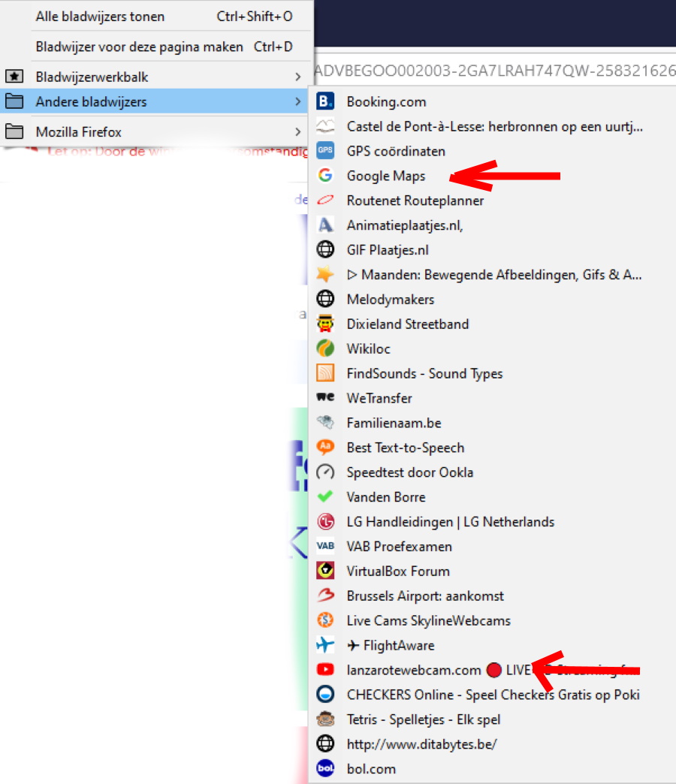The height and width of the screenshot is (784, 676).
Task: Click the globe icon beside ditabytes.be
Action: click(x=325, y=743)
